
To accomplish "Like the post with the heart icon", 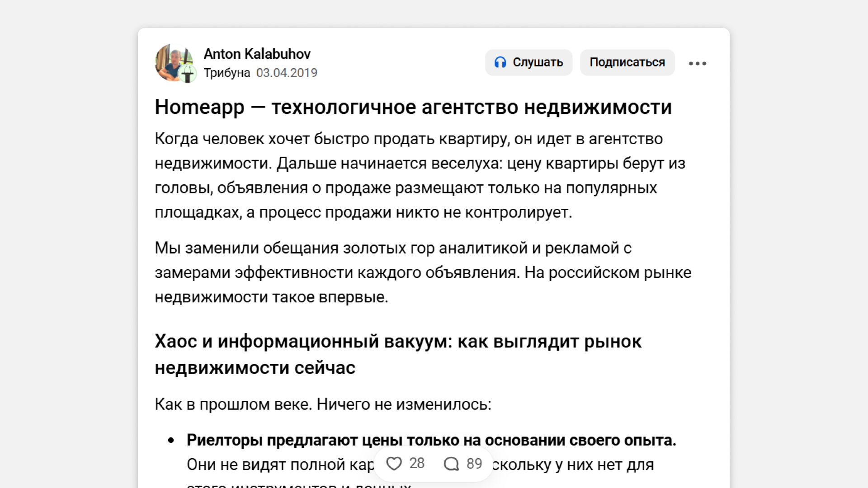I will click(x=394, y=464).
